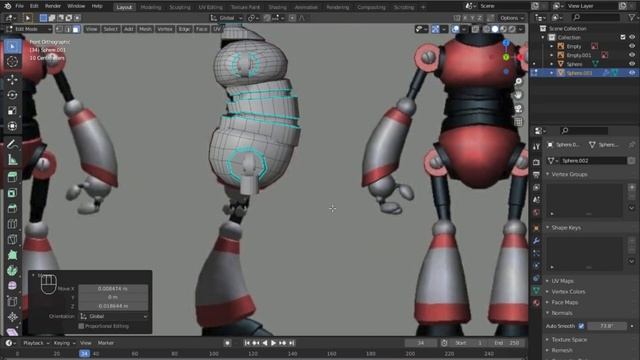Open the Options dropdown
Viewport: 640px width, 360px height.
click(511, 18)
